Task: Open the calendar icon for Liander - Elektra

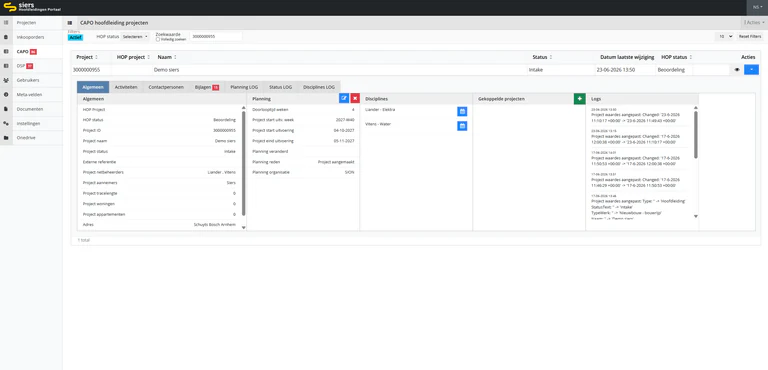Action: pos(462,111)
